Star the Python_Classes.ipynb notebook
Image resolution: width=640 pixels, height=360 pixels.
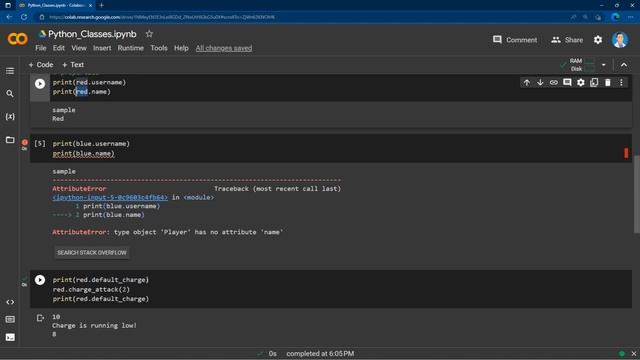(x=149, y=34)
